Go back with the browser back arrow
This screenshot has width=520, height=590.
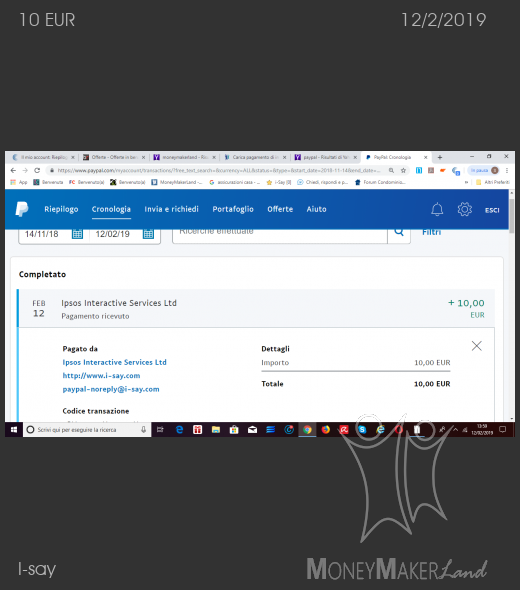(x=13, y=170)
